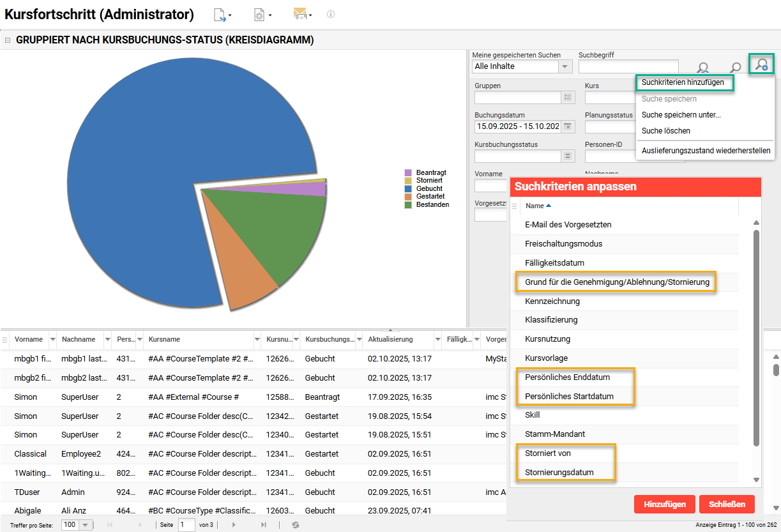The width and height of the screenshot is (781, 532).
Task: Open the Treffer pro Seite dropdown
Action: (85, 524)
